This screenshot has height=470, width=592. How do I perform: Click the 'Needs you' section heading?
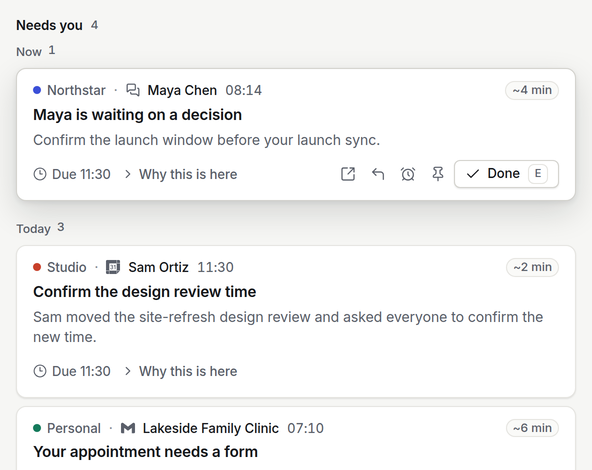49,25
